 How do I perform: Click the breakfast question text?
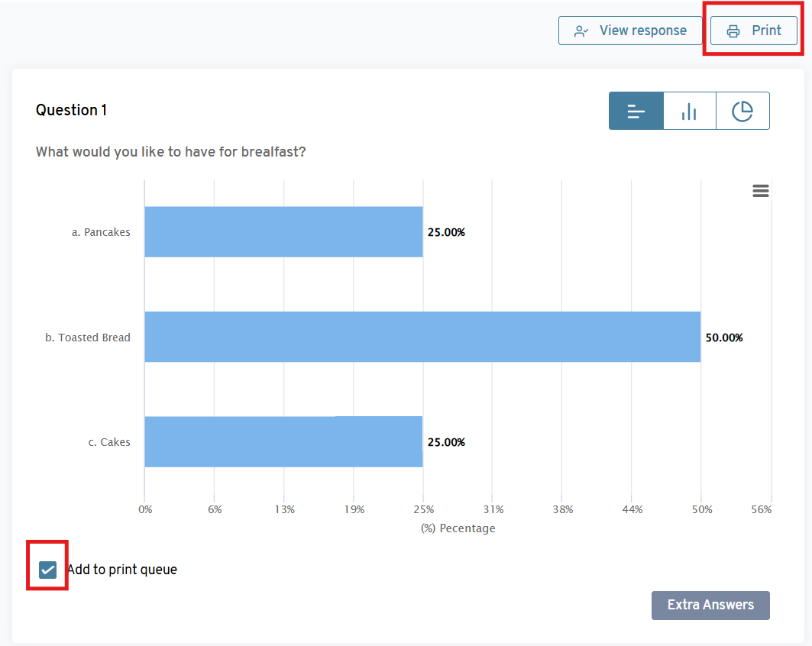tap(170, 152)
